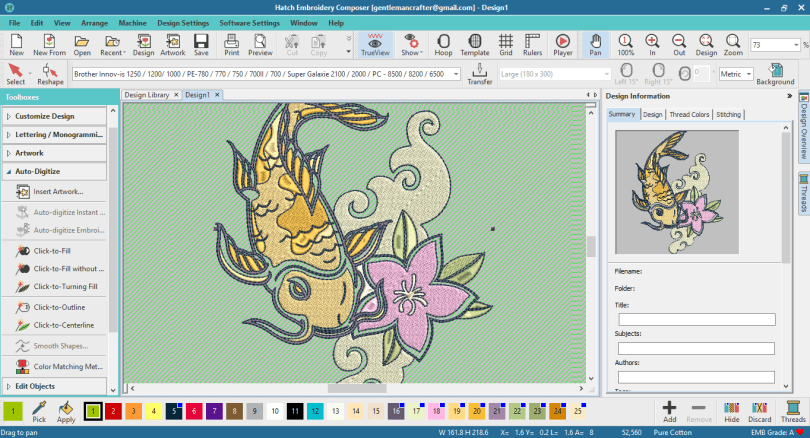Open the machine model dropdown
The height and width of the screenshot is (438, 810).
tap(455, 74)
